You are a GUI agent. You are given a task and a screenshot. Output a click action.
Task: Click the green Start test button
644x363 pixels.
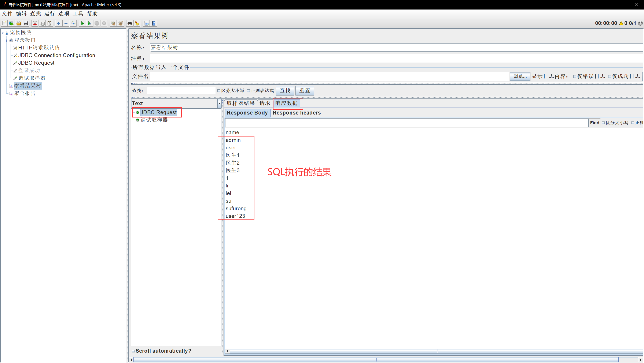pos(82,23)
